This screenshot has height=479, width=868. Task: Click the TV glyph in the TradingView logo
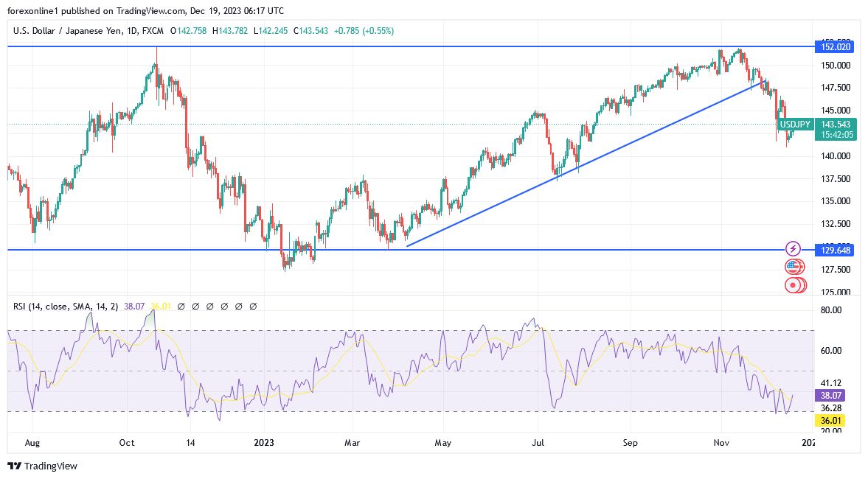pos(13,466)
